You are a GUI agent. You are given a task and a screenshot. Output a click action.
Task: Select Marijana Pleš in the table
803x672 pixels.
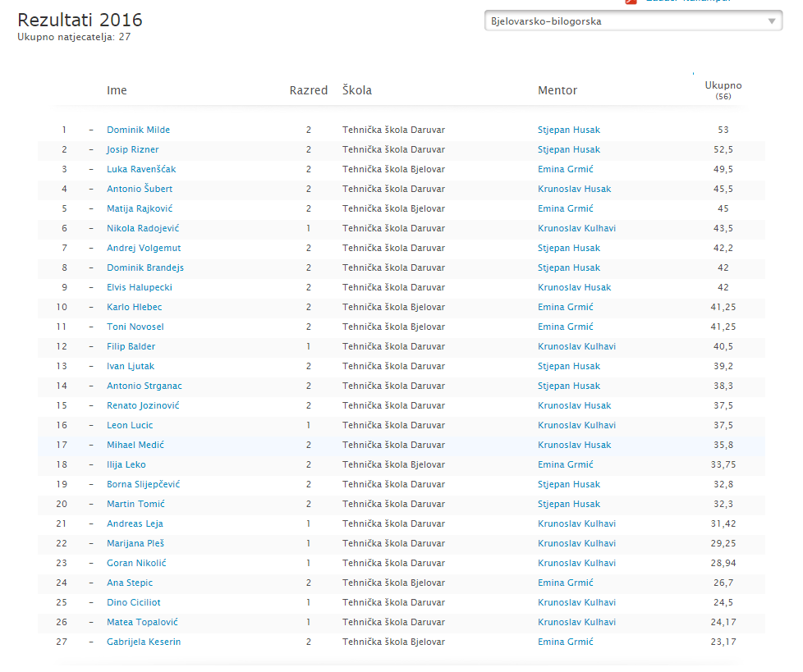tap(135, 543)
